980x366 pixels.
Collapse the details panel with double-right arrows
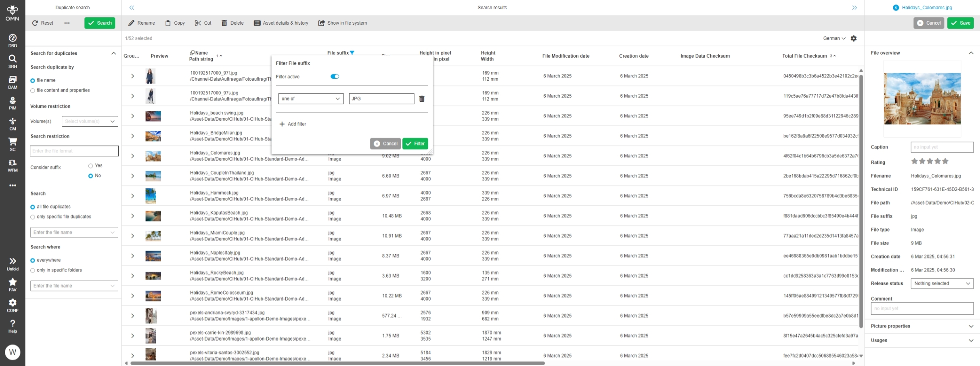coord(854,8)
